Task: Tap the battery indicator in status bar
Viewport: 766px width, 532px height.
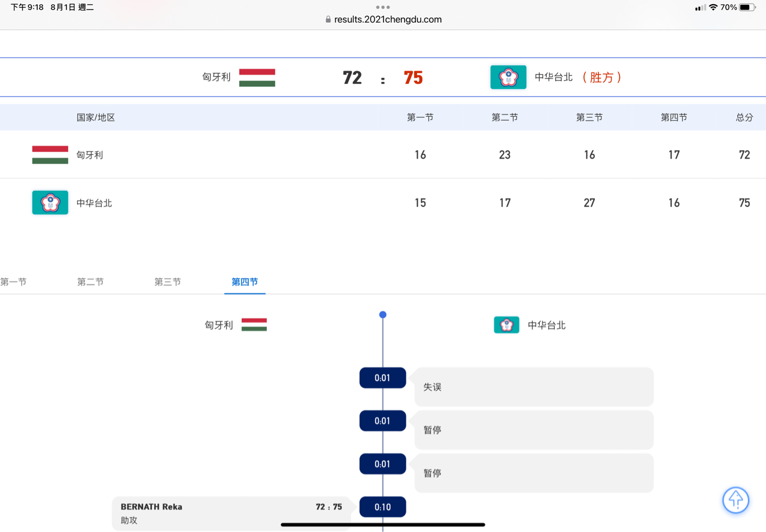Action: point(747,7)
